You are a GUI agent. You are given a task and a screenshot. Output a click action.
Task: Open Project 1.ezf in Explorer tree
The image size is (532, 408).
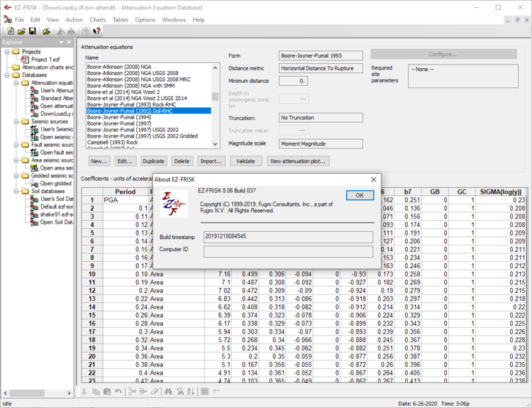44,60
